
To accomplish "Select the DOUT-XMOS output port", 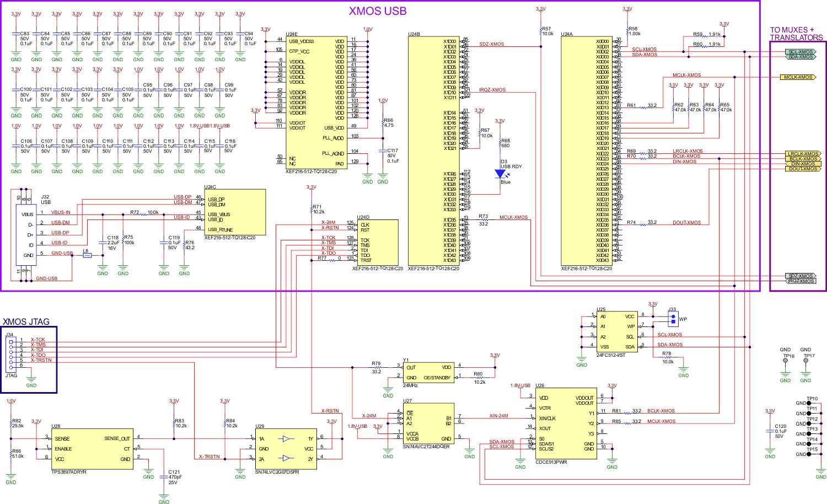I will pos(803,169).
